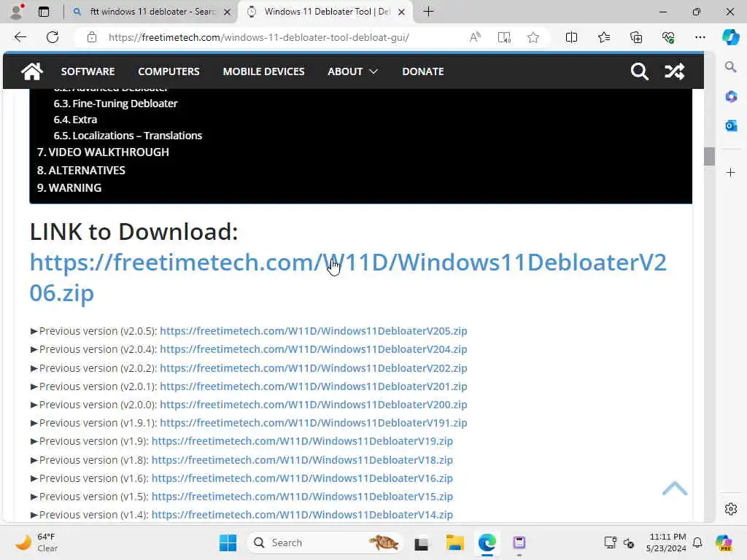Viewport: 747px width, 560px height.
Task: View site information lock icon
Action: pyautogui.click(x=92, y=37)
